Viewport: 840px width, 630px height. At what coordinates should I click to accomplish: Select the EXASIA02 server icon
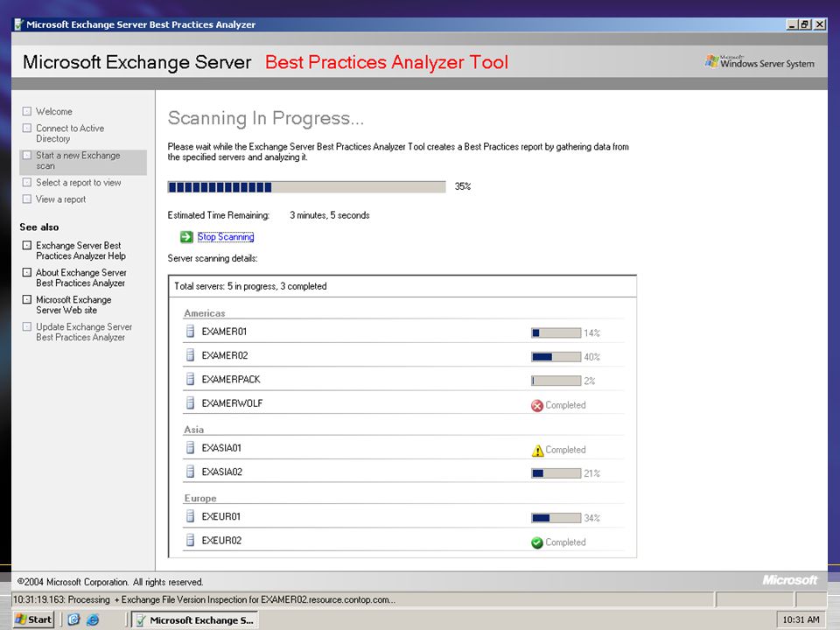pyautogui.click(x=190, y=472)
